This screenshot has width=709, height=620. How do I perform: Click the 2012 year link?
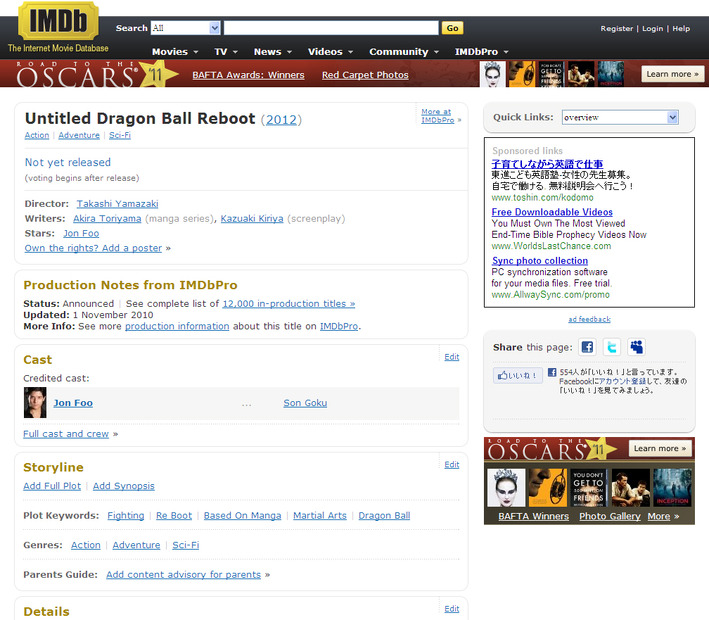point(281,119)
